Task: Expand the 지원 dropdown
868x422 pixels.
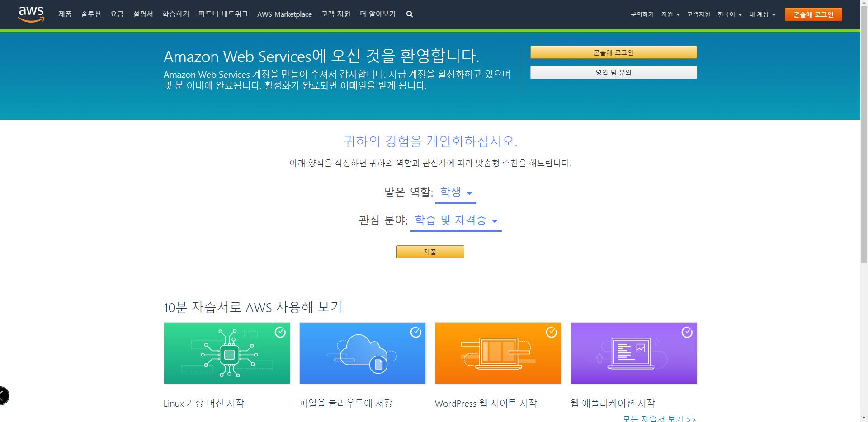Action: tap(670, 14)
